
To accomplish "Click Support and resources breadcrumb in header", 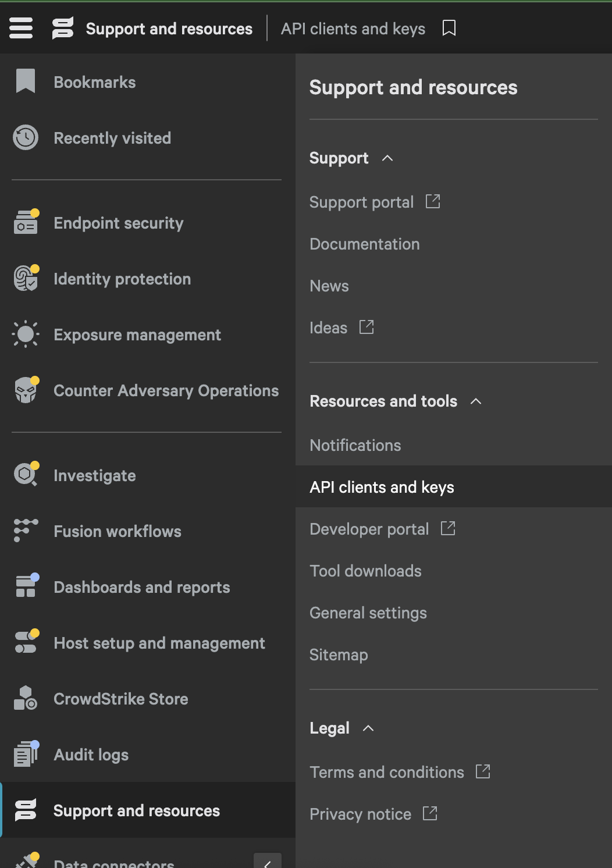I will tap(169, 29).
